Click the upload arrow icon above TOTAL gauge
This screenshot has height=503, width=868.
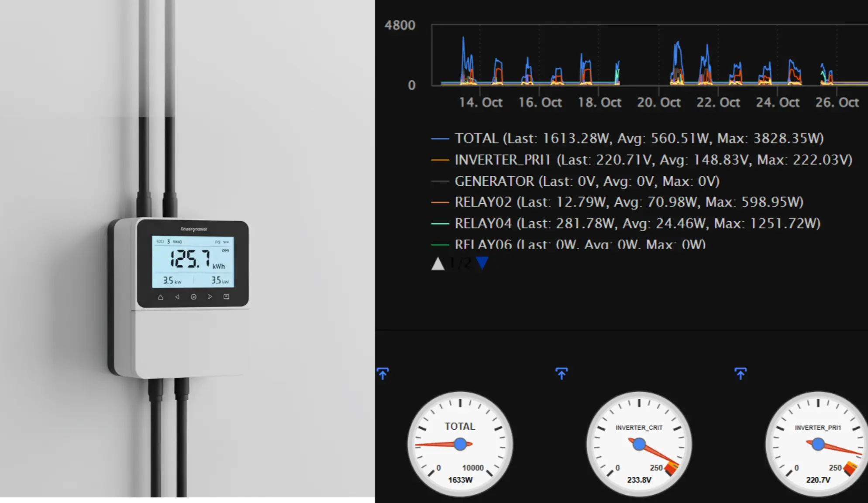tap(382, 373)
